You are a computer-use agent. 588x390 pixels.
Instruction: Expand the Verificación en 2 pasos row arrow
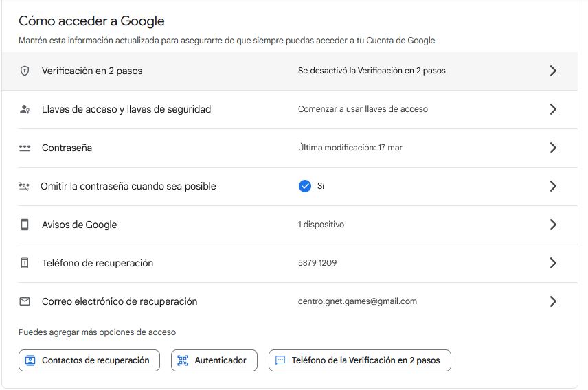click(553, 71)
